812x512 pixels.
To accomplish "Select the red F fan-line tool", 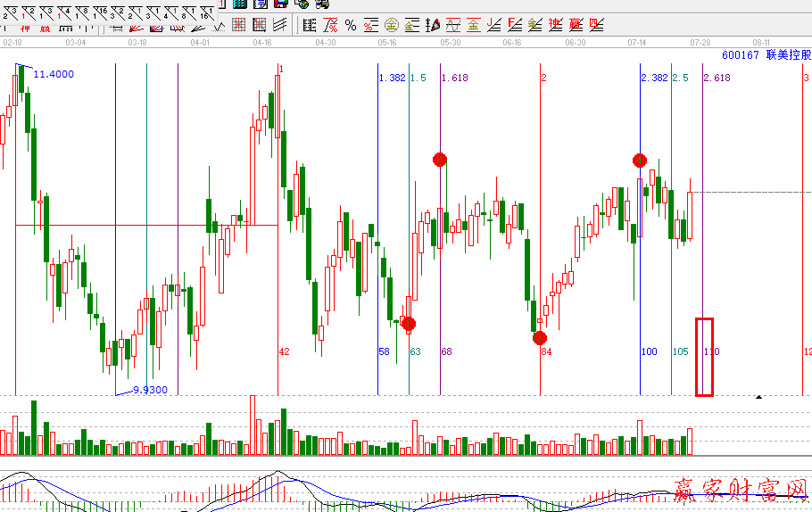I will pos(515,25).
